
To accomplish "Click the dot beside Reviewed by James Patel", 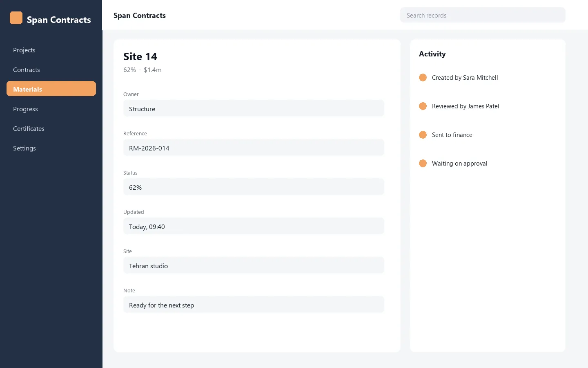I will [423, 106].
